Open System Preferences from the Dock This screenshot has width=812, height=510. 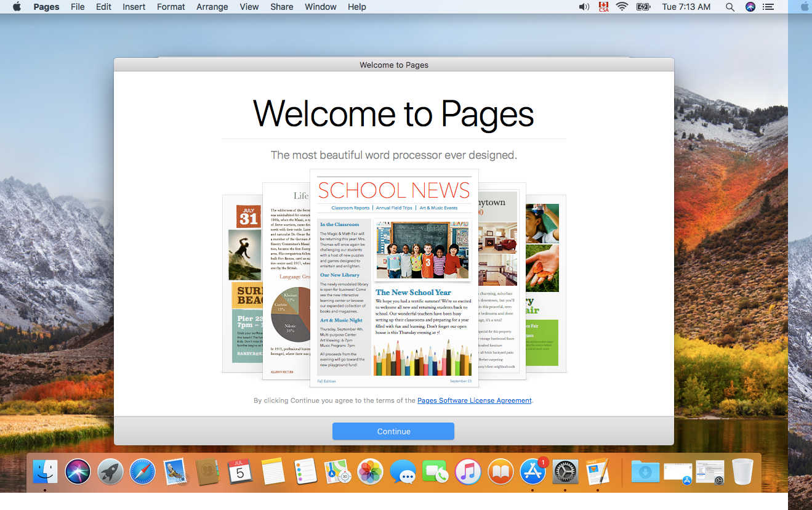[565, 472]
